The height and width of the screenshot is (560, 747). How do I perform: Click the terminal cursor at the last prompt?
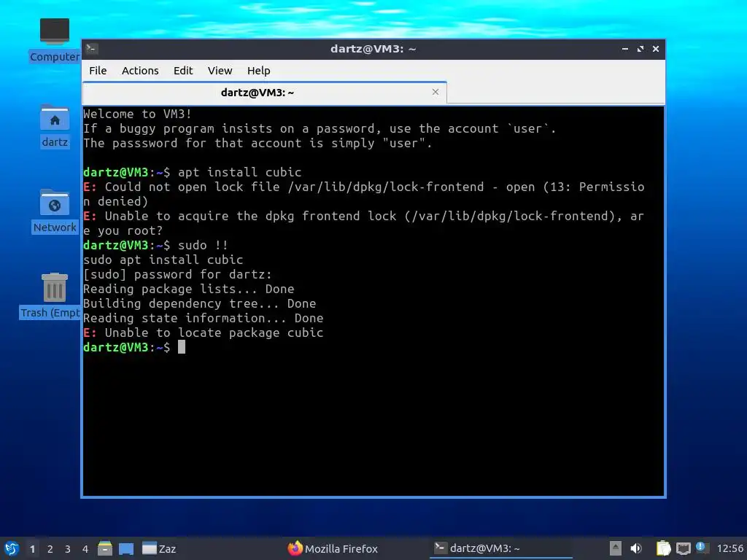click(x=182, y=347)
